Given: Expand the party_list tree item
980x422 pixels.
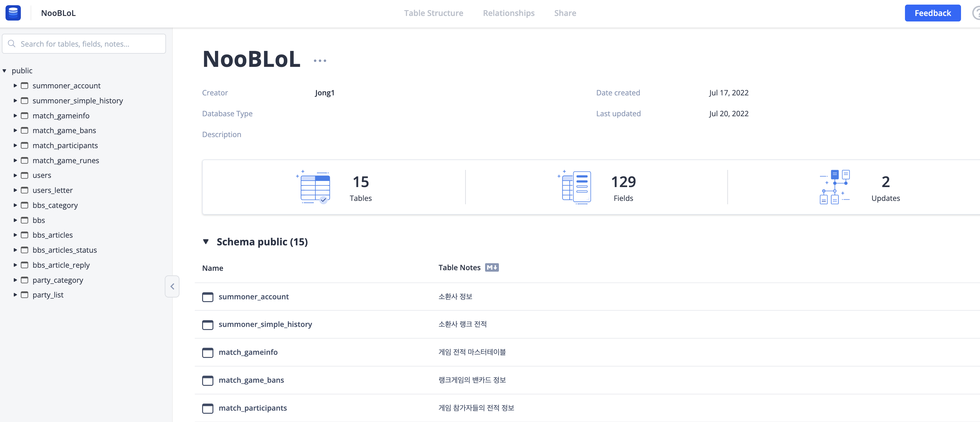Looking at the screenshot, I should tap(15, 295).
